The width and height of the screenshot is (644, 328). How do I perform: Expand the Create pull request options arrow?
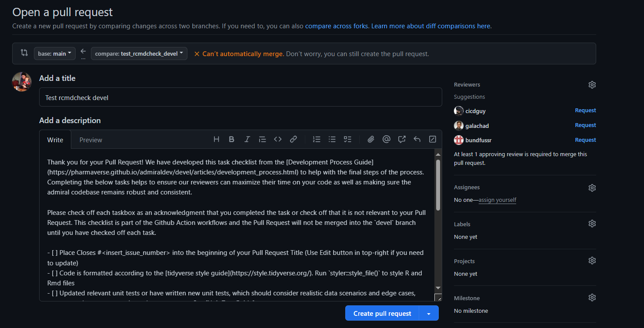(429, 314)
